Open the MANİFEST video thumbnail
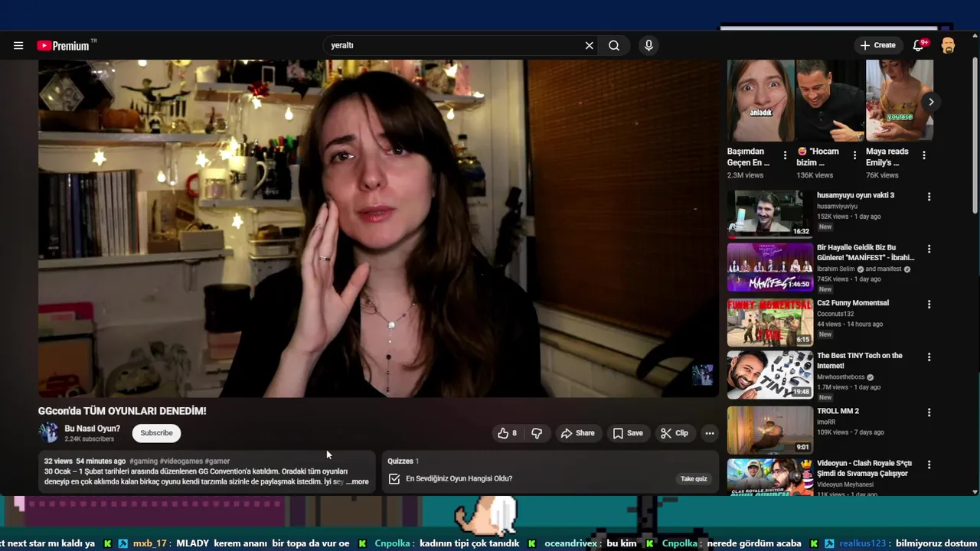This screenshot has height=551, width=980. [x=770, y=267]
